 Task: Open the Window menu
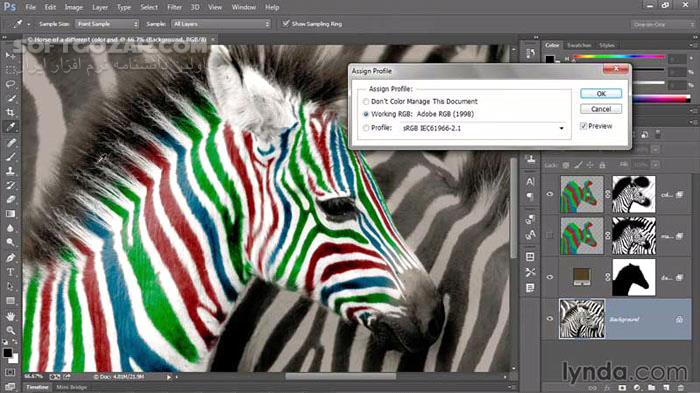[243, 7]
